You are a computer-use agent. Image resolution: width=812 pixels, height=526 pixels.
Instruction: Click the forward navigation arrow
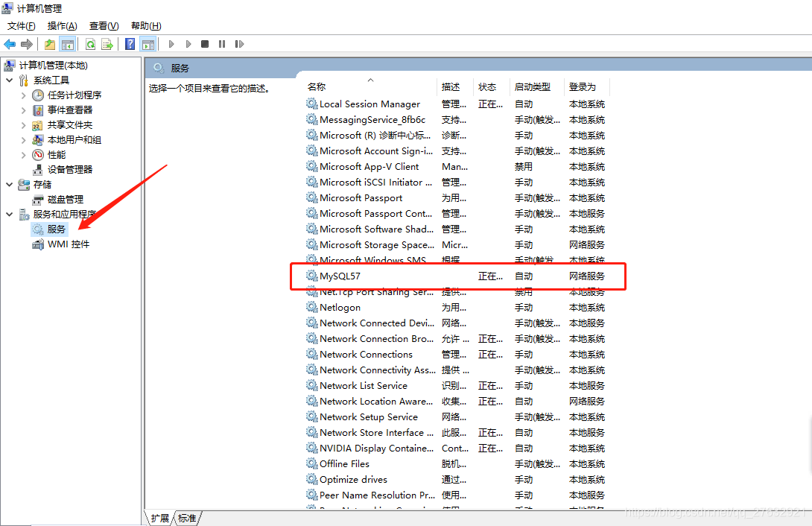point(28,43)
